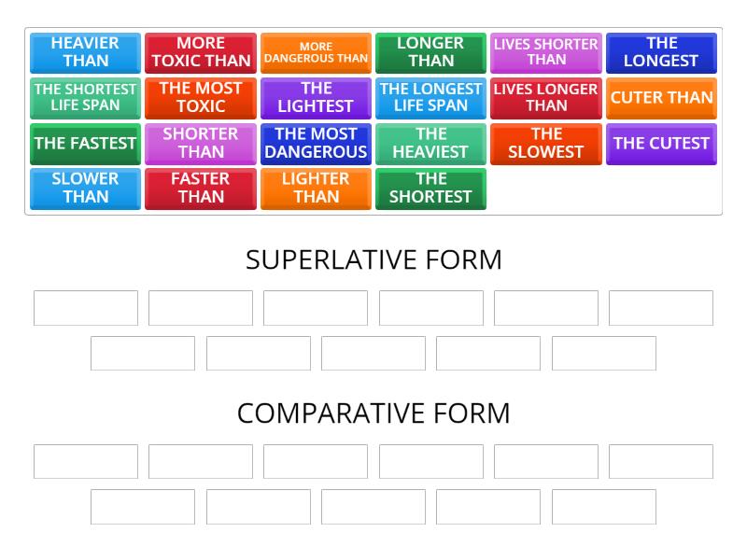
Task: Click the MORE DANGEROUS THAN tile
Action: [x=316, y=51]
